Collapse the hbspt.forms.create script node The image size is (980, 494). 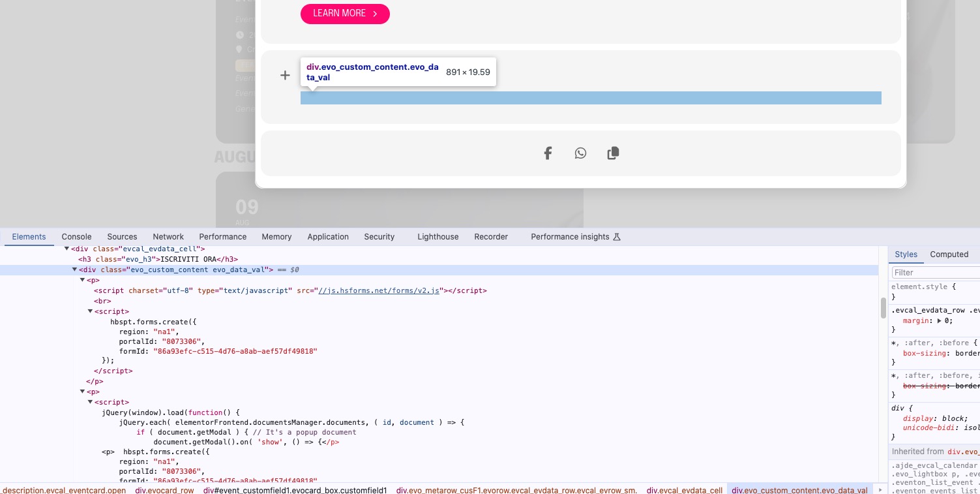tap(91, 311)
